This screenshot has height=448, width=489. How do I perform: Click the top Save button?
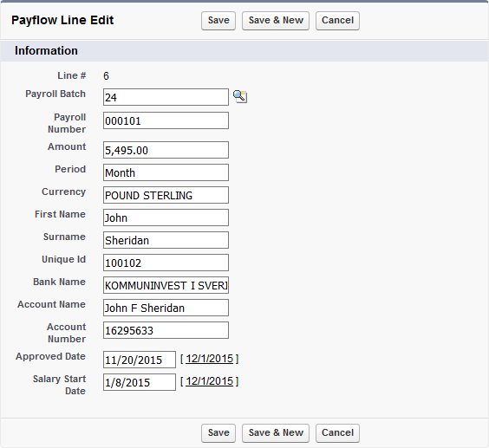coord(218,21)
